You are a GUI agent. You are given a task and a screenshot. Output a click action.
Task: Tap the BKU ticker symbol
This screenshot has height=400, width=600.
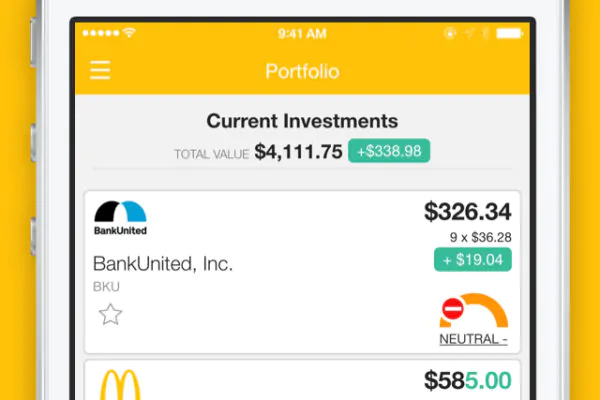pos(106,287)
